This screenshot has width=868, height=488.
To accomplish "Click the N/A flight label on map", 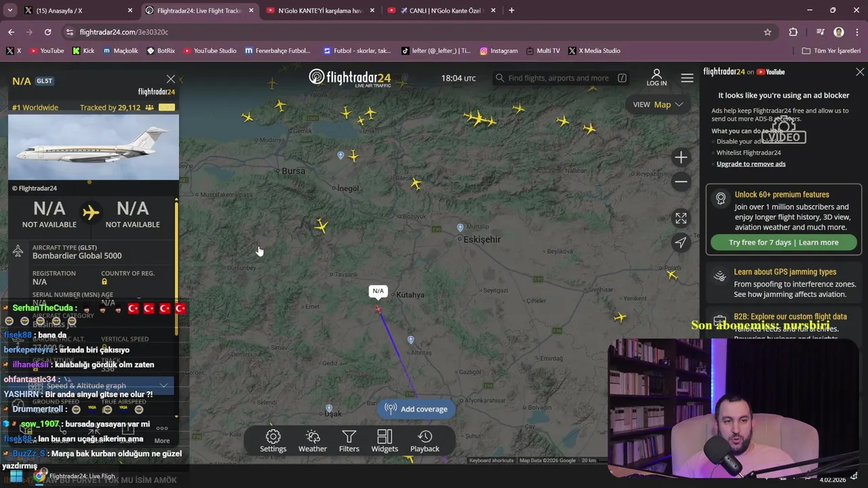I will (378, 291).
